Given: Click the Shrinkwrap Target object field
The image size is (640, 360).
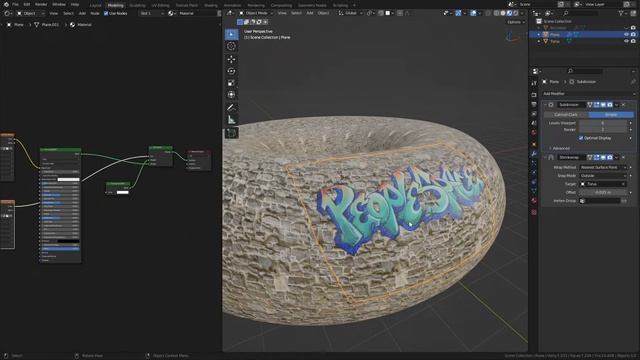Looking at the screenshot, I should (x=603, y=184).
